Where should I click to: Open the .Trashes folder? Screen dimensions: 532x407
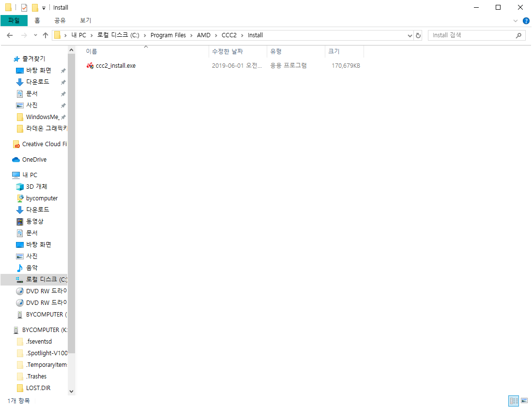(36, 377)
